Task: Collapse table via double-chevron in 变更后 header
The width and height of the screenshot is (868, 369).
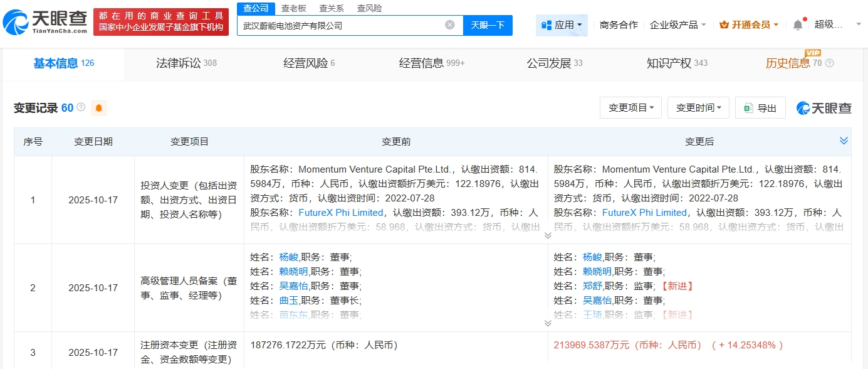Action: tap(843, 141)
